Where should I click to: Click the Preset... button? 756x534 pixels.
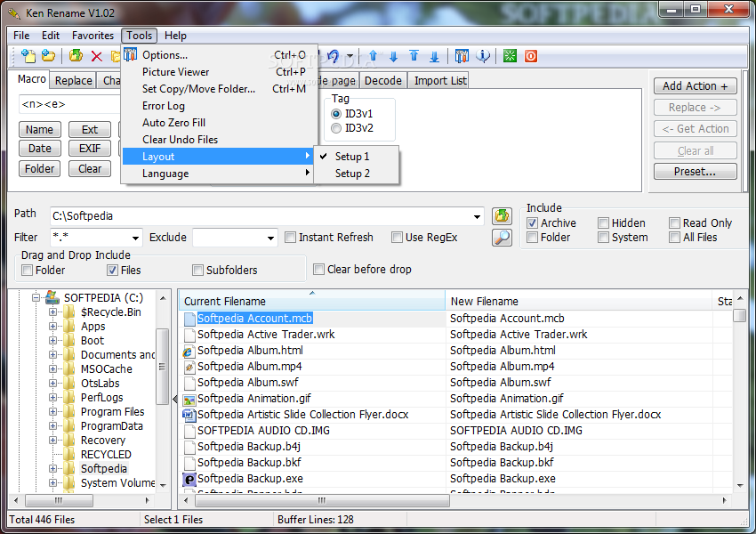(x=695, y=172)
